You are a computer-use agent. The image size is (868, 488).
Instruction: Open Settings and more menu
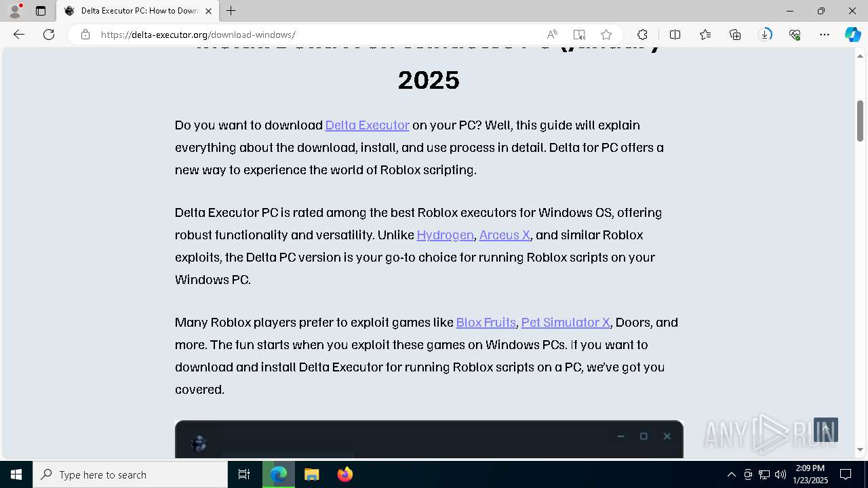coord(825,35)
